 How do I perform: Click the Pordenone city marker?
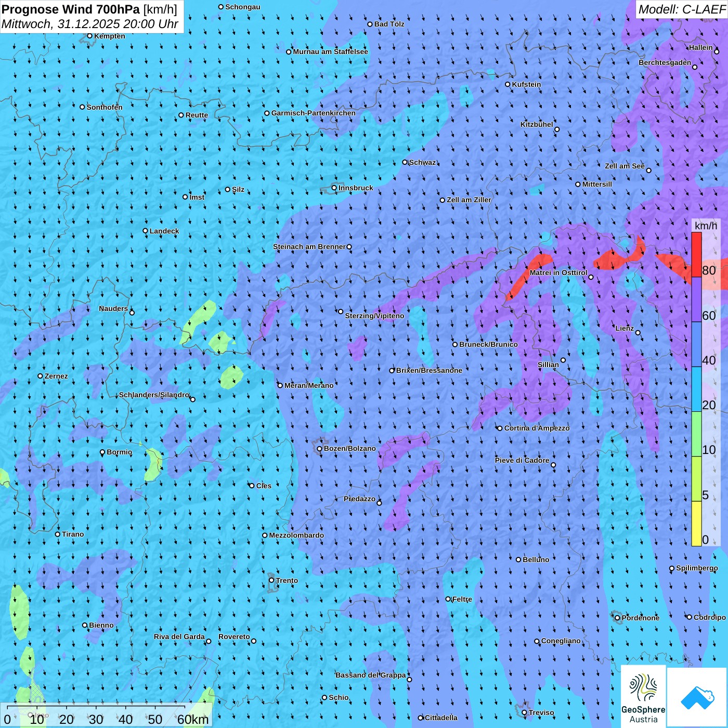618,618
